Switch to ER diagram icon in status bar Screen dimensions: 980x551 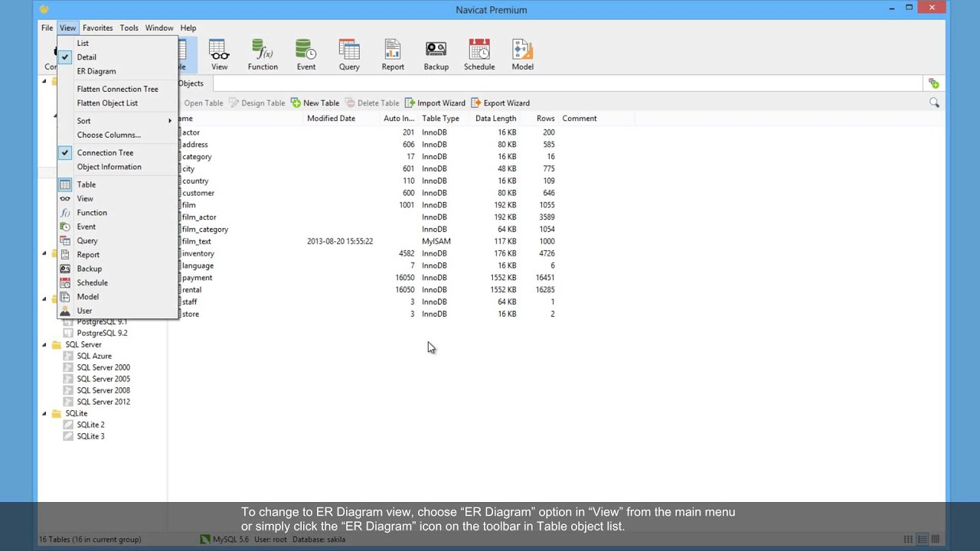tap(935, 540)
